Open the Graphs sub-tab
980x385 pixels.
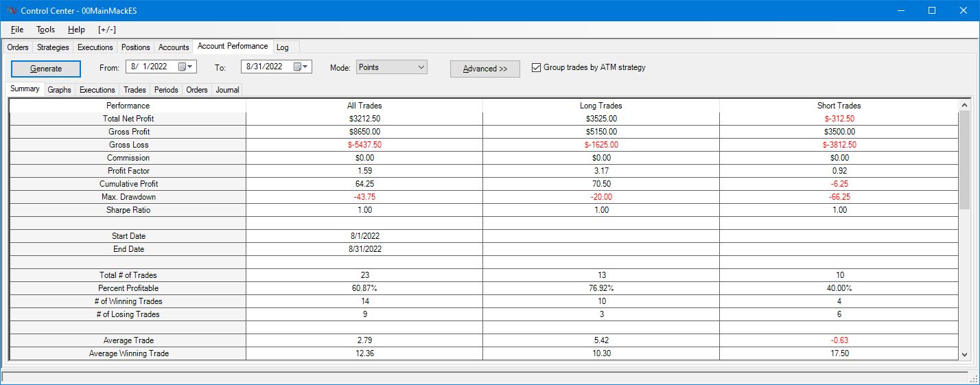coord(60,90)
